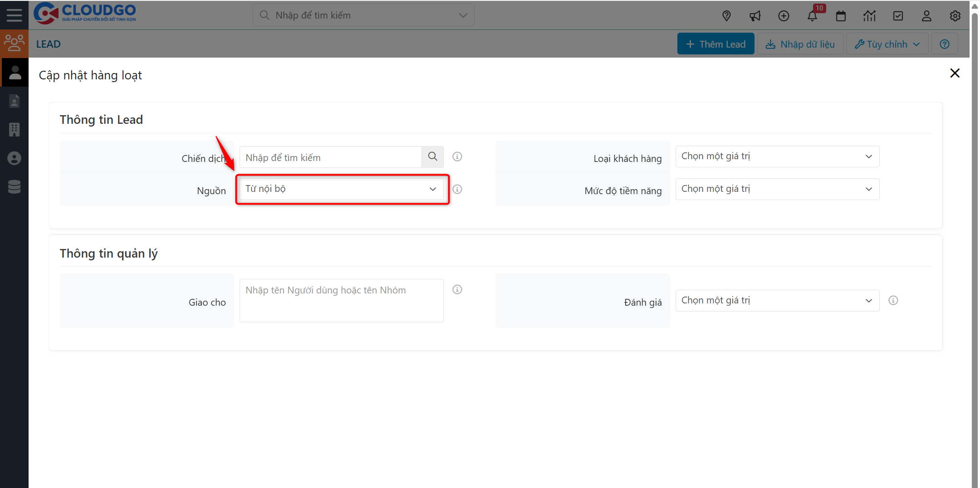Open the database icon in sidebar
Image resolution: width=980 pixels, height=488 pixels.
pyautogui.click(x=14, y=187)
